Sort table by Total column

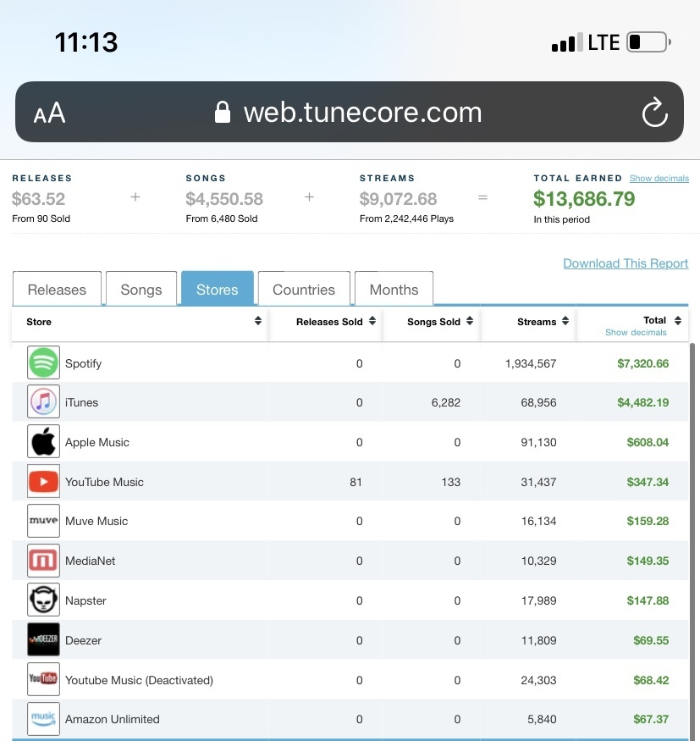tap(678, 320)
